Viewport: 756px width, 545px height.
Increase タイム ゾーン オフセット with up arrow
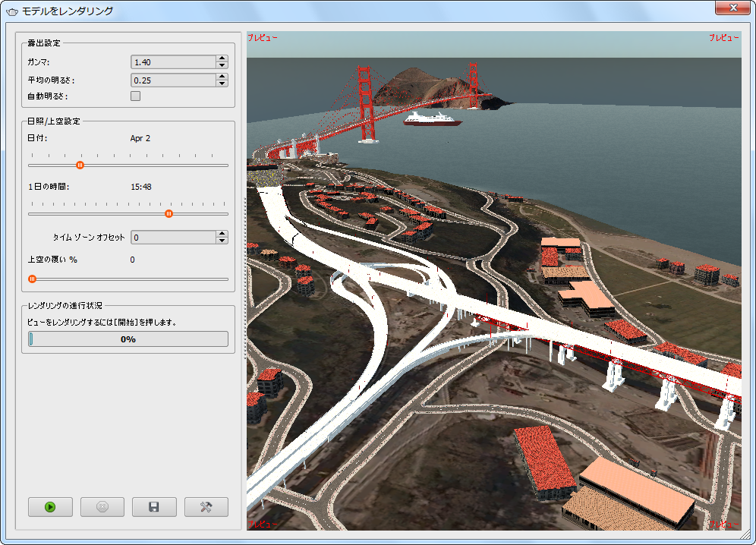tap(222, 234)
